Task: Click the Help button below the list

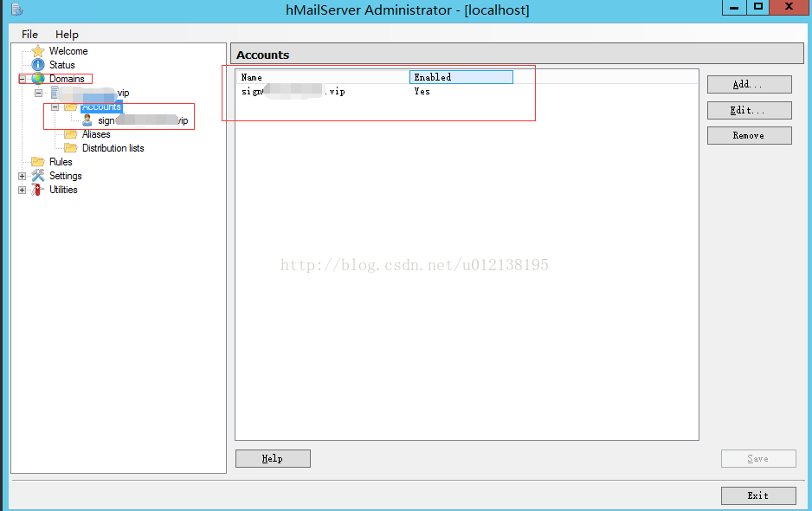Action: 273,459
